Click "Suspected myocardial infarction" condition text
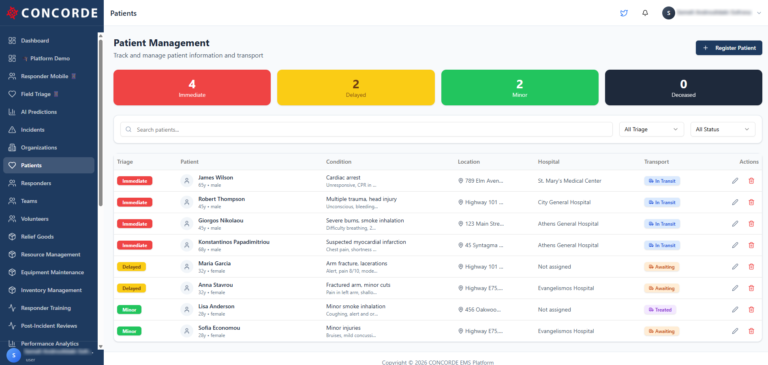768x365 pixels. click(x=366, y=242)
